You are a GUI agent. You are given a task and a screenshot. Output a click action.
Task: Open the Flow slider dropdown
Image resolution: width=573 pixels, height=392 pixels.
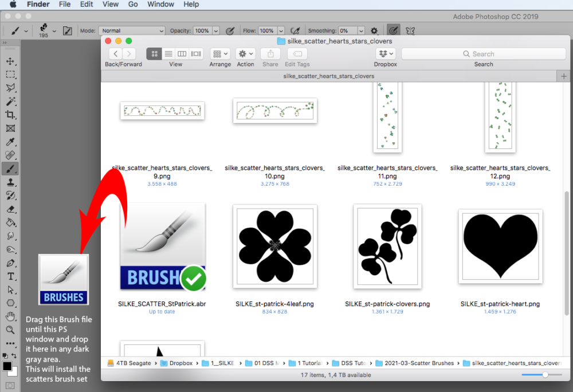point(281,31)
